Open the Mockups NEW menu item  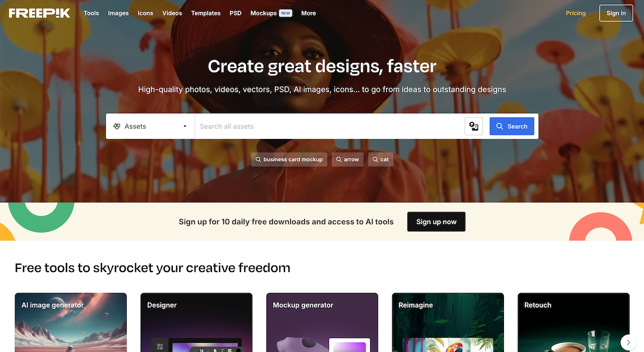click(x=271, y=13)
